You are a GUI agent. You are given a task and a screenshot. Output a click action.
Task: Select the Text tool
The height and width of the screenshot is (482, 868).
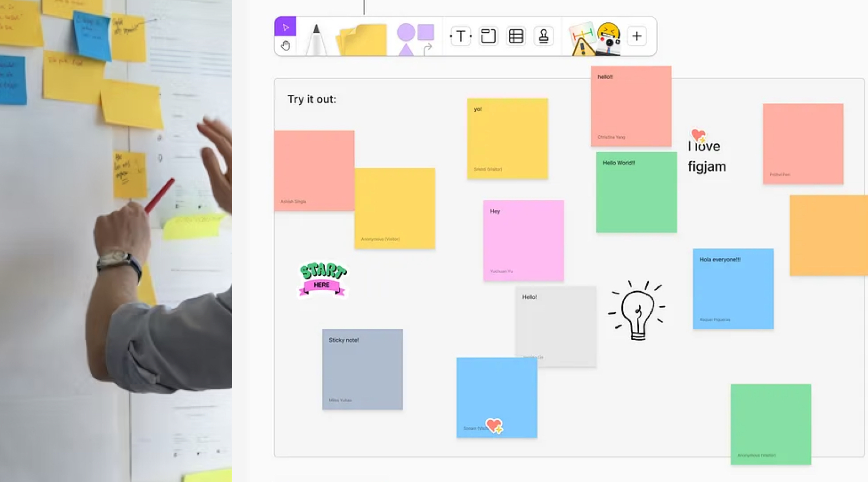461,36
